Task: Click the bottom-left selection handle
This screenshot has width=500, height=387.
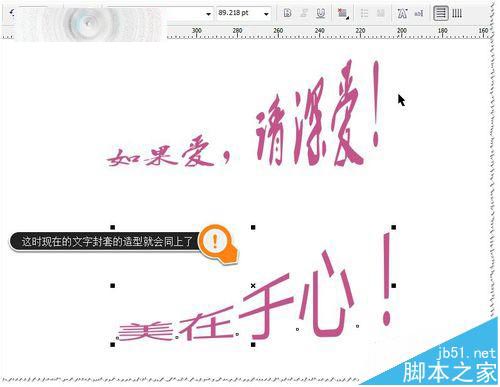Action: pos(113,345)
